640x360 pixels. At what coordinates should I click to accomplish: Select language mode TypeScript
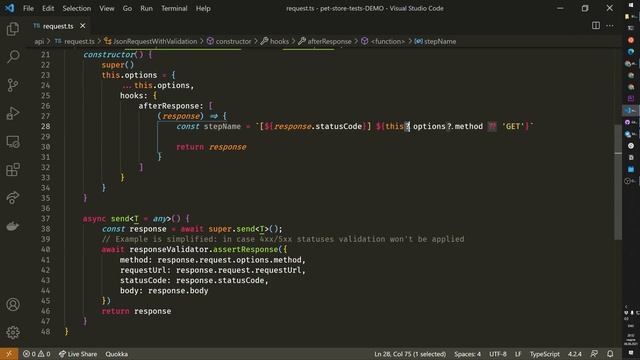(544, 354)
